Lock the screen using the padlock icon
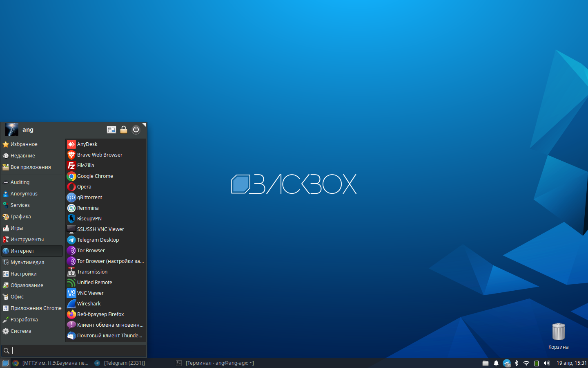Screen dimensions: 588x368 point(124,130)
